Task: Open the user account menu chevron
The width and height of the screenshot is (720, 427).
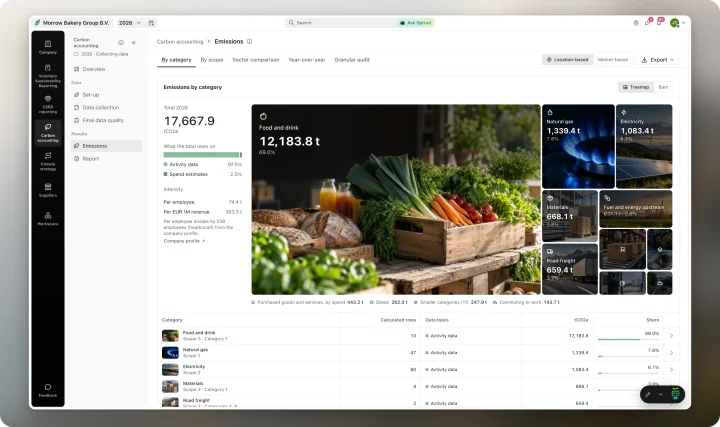Action: 684,22
